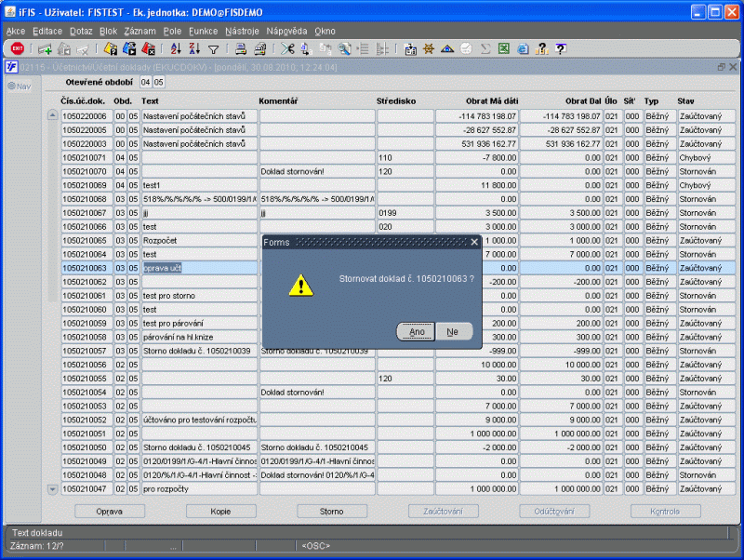Image resolution: width=744 pixels, height=560 pixels.
Task: Click the red EXIT toolbar icon
Action: point(17,48)
